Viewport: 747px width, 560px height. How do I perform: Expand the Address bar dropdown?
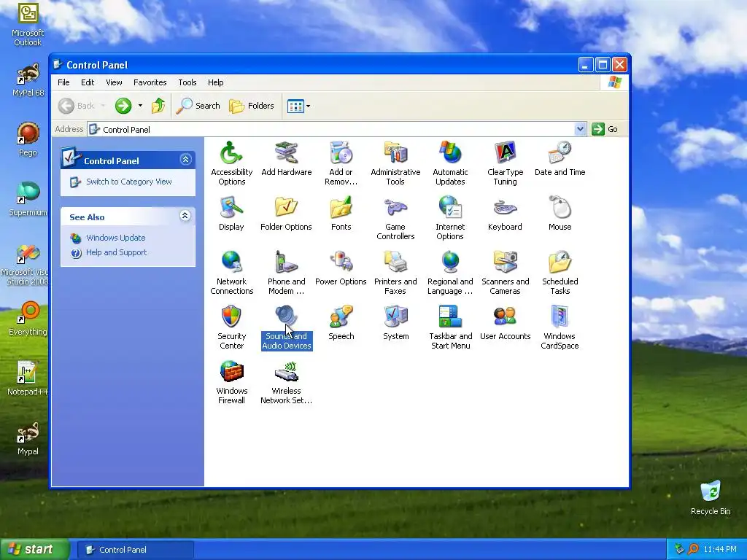click(580, 129)
